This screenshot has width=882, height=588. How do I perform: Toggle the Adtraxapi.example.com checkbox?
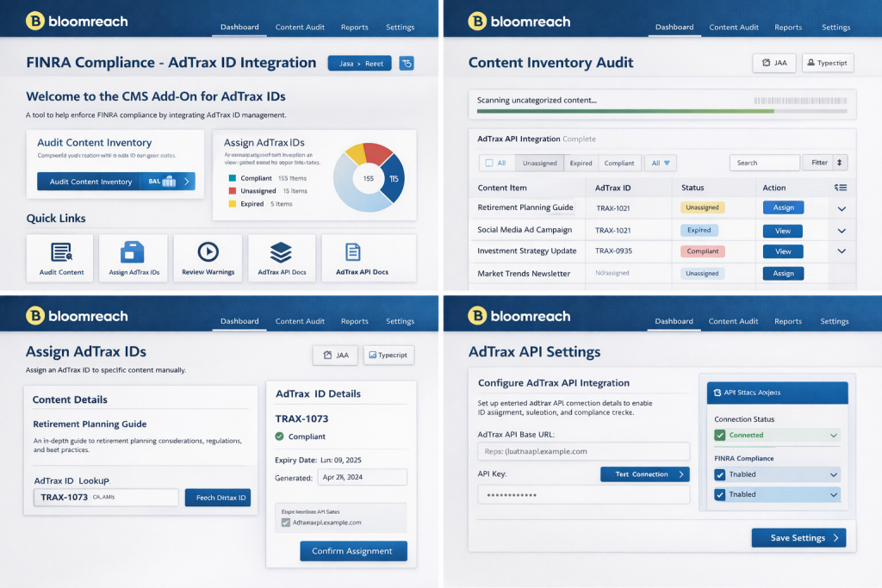(286, 523)
